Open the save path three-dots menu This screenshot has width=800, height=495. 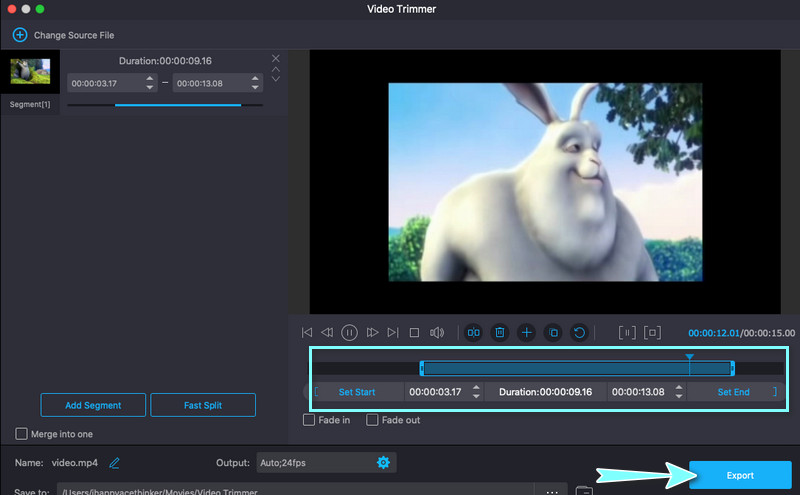click(x=551, y=491)
